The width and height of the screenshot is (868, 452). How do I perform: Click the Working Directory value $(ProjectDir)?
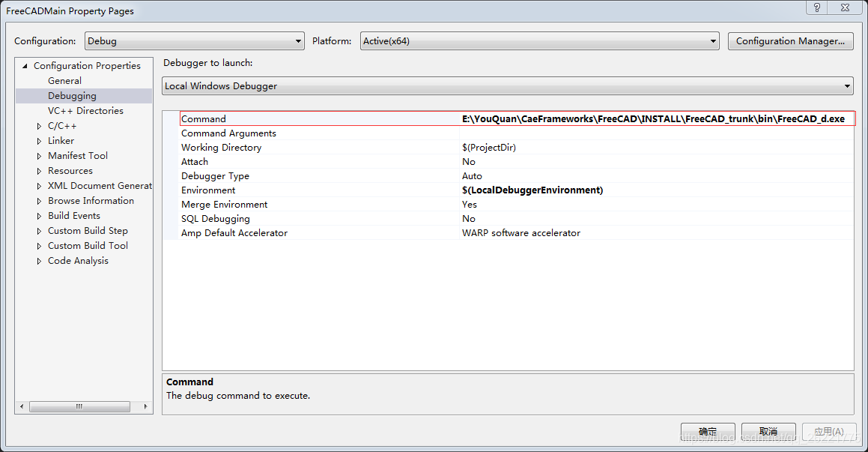(489, 148)
